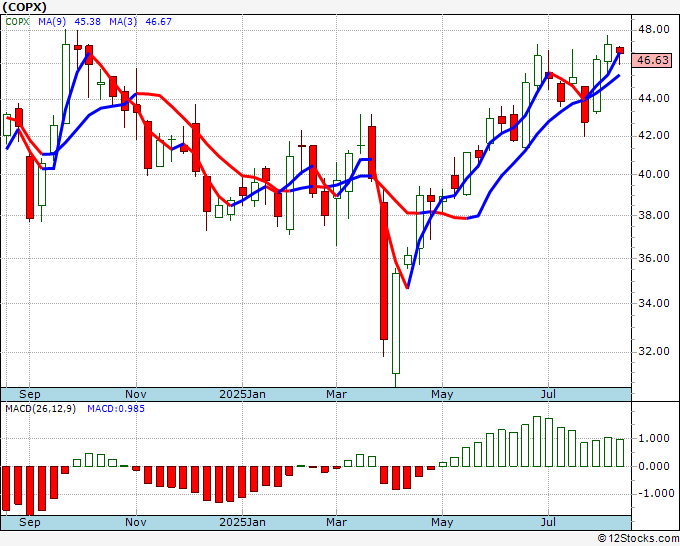Viewport: 680px width, 546px height.
Task: Click the 44.00 price axis label
Action: [654, 98]
